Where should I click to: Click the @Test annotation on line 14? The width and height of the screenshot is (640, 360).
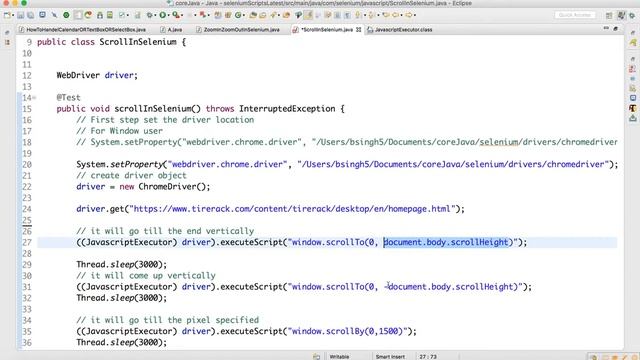coord(69,98)
